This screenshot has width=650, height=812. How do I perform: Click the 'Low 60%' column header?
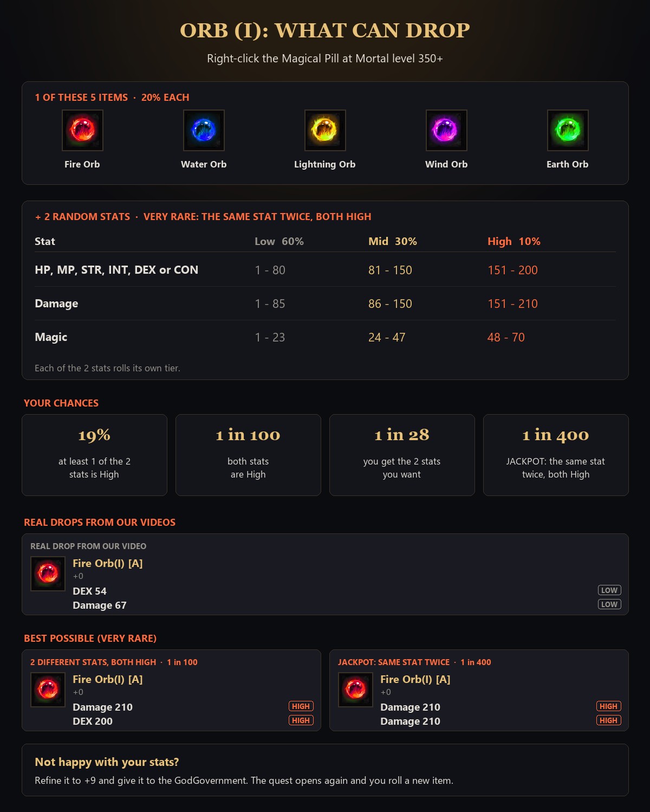coord(279,241)
